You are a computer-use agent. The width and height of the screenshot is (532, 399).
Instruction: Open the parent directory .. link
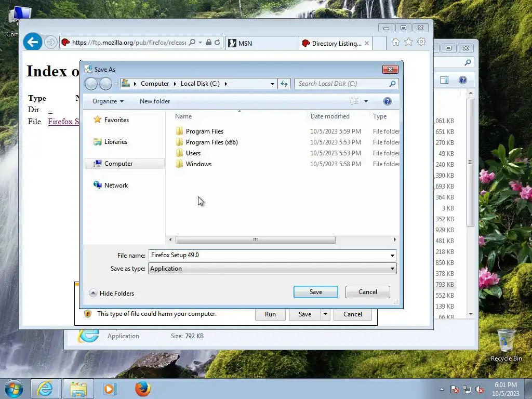coord(50,111)
